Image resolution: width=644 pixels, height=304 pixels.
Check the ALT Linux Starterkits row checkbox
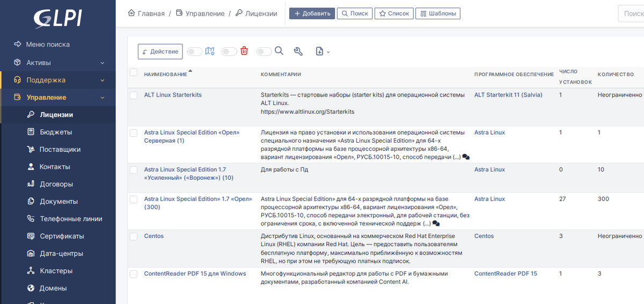pos(134,95)
